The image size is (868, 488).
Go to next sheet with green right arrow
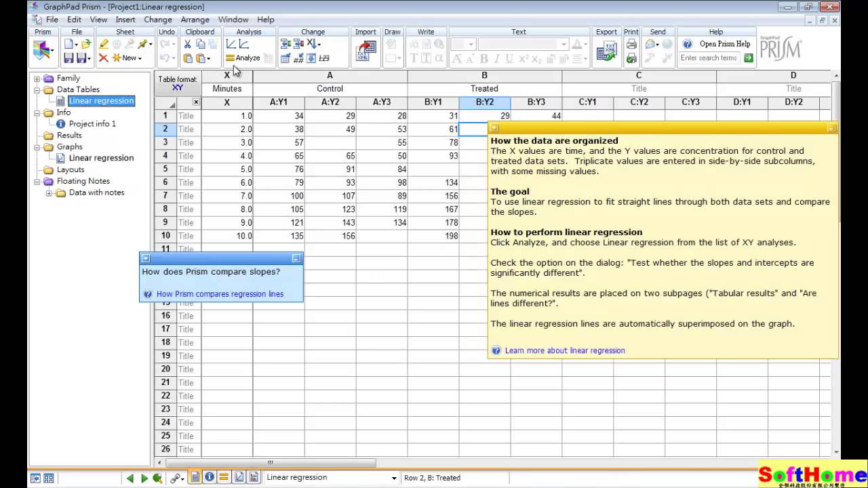pos(144,478)
